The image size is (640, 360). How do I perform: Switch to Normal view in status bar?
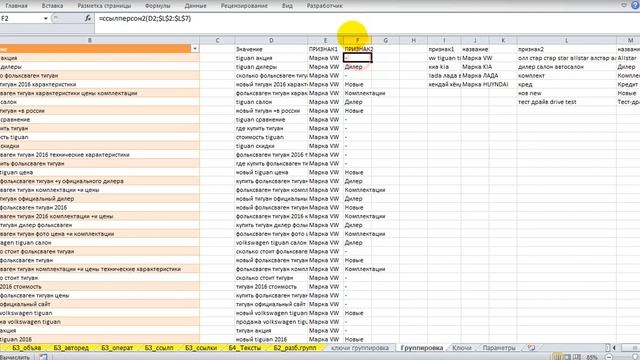point(557,357)
